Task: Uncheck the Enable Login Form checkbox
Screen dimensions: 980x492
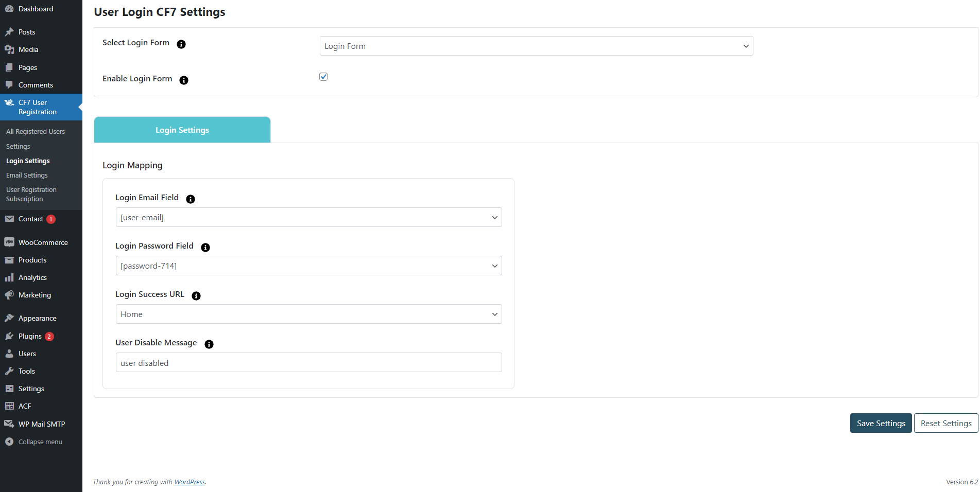Action: point(323,77)
